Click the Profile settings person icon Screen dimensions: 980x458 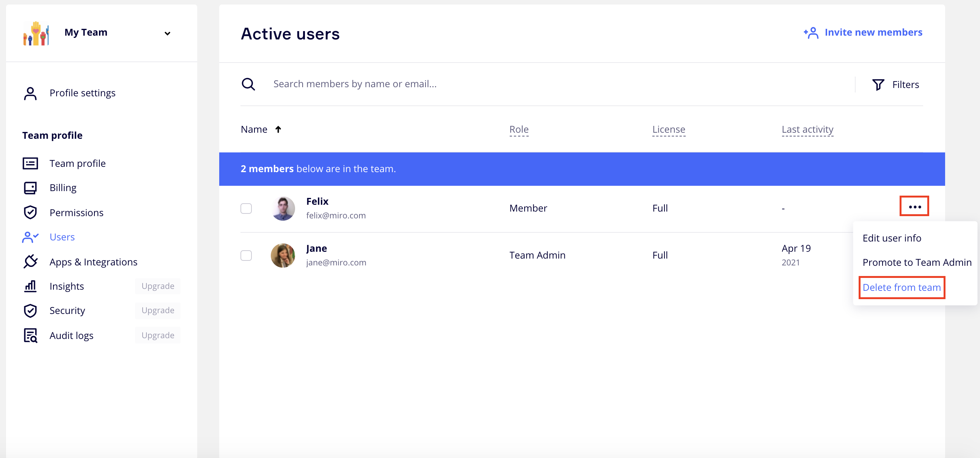coord(30,93)
